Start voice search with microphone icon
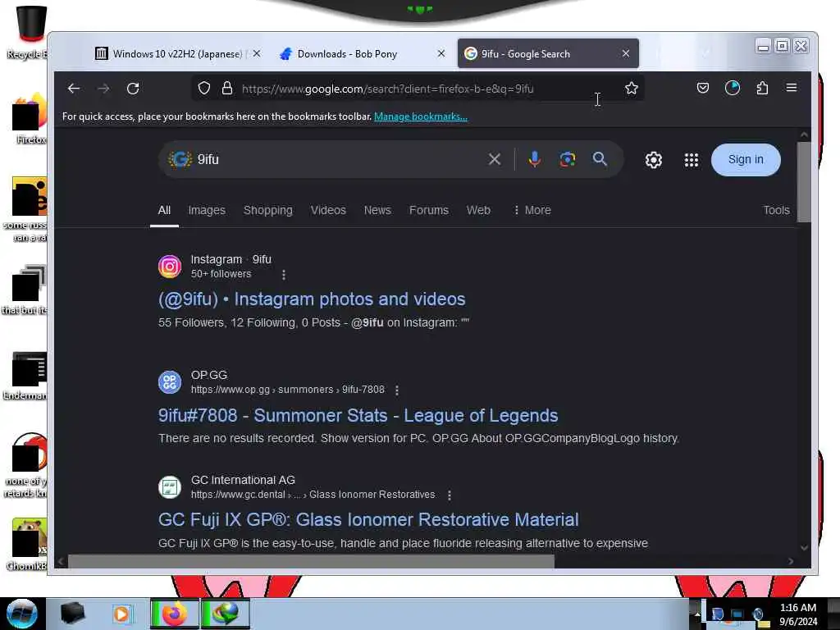 pos(534,159)
